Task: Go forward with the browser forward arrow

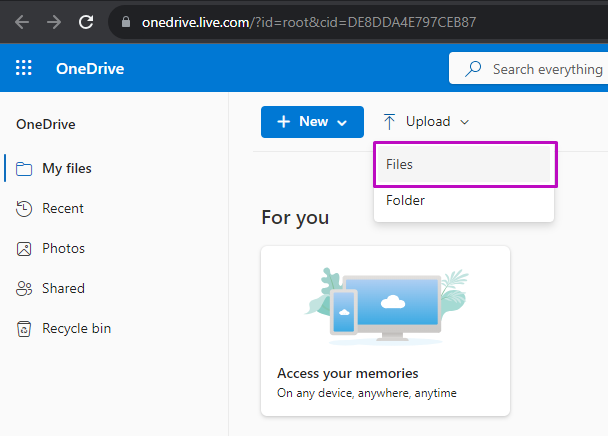Action: tap(54, 22)
